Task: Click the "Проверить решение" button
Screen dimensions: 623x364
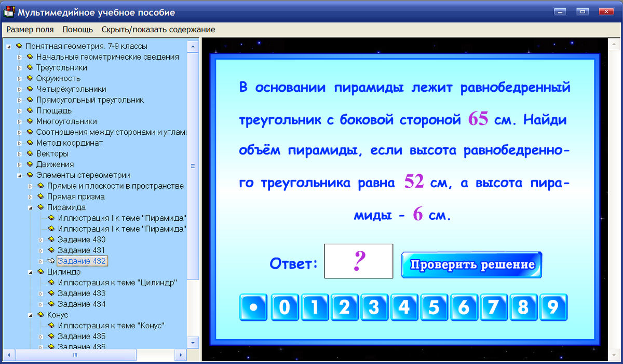Action: [x=470, y=264]
